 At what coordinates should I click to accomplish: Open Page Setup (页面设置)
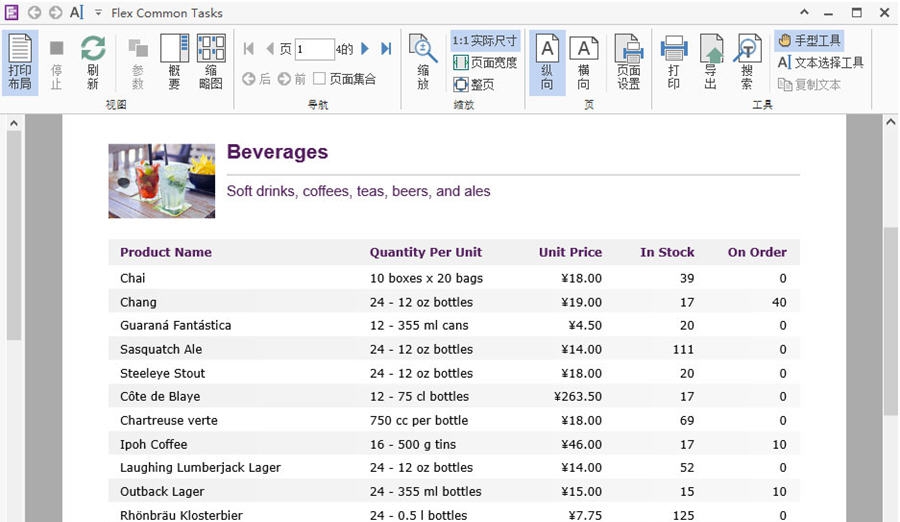pos(628,61)
